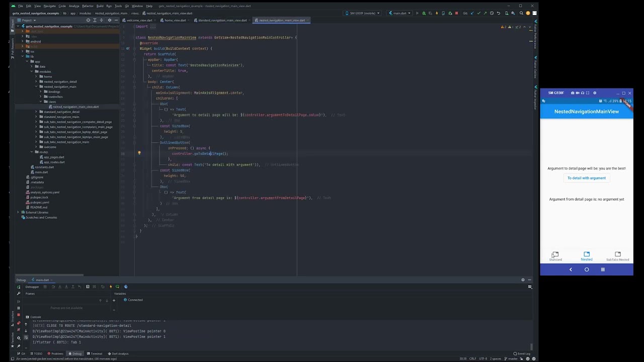This screenshot has width=644, height=362.
Task: Click the locate file target icon in Project panel
Action: click(x=88, y=20)
